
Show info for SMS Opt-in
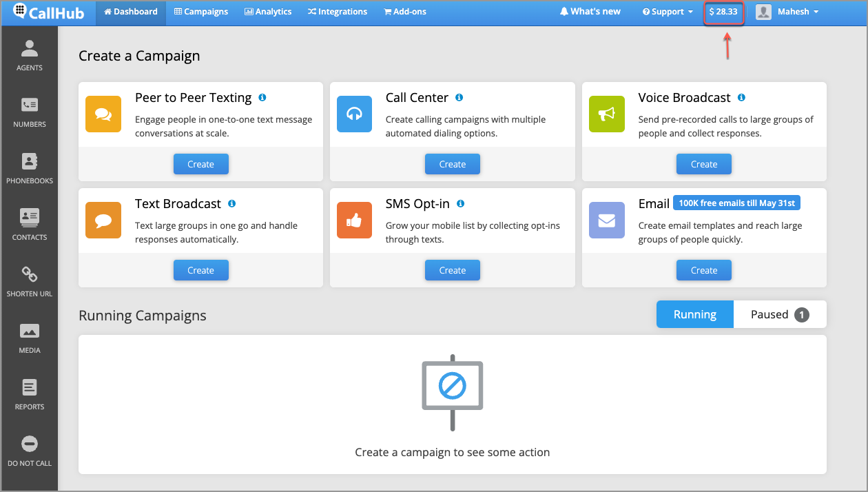pos(461,204)
